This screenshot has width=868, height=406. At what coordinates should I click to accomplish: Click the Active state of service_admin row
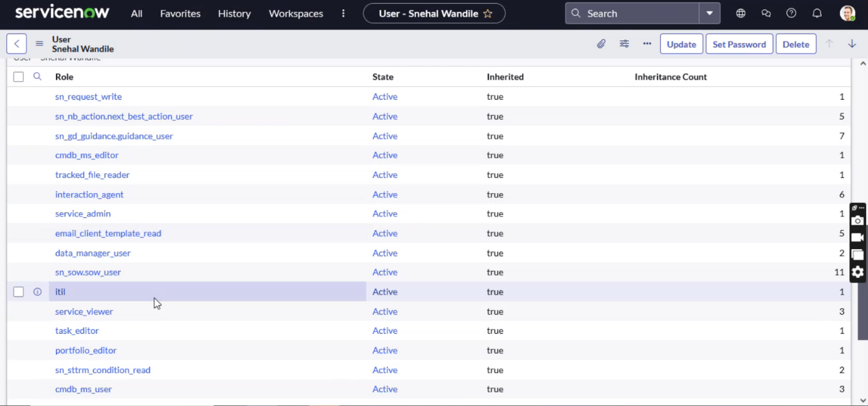pos(385,214)
